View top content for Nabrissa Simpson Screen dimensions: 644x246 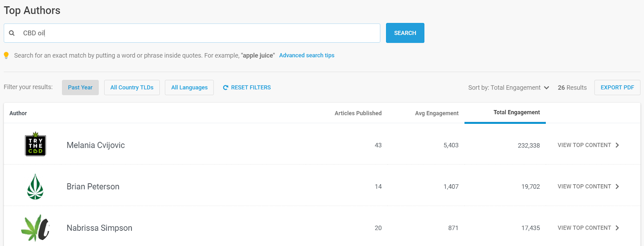588,228
